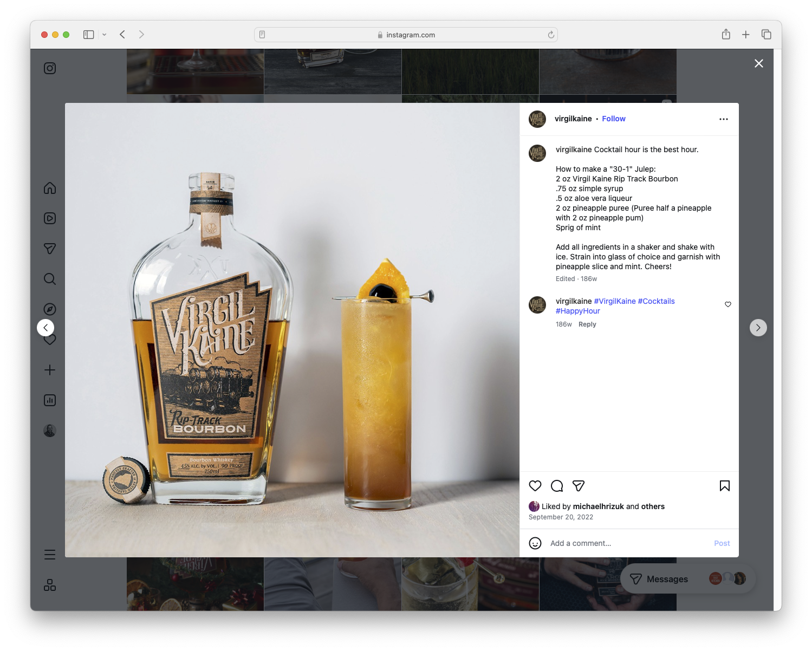Open Search magnifier icon in sidebar
This screenshot has width=812, height=651.
click(x=50, y=279)
